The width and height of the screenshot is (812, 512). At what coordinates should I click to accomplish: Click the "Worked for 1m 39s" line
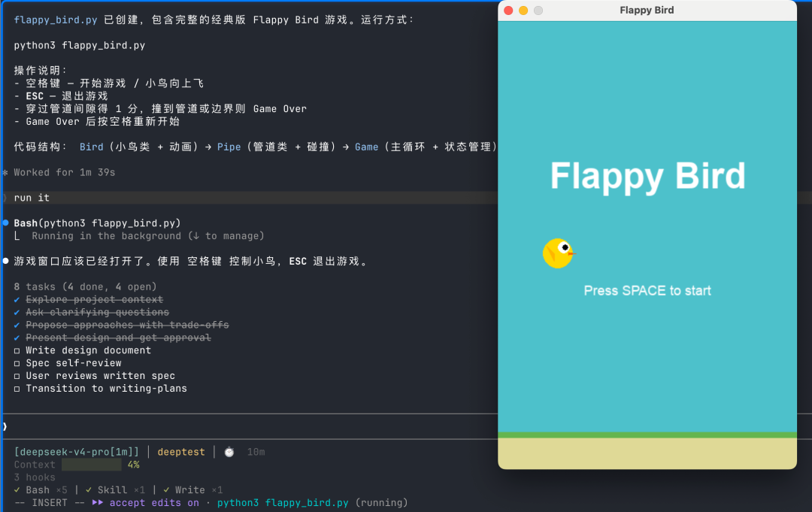tap(64, 172)
